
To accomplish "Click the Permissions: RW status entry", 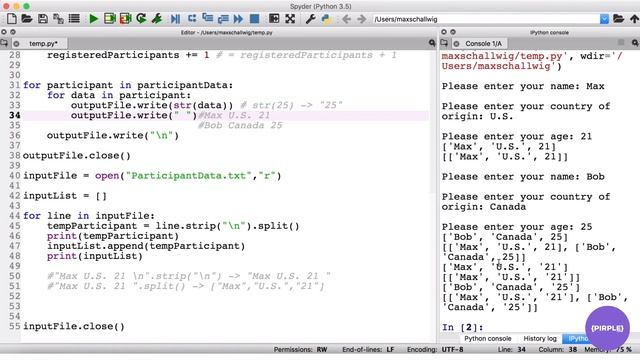I will [x=300, y=350].
